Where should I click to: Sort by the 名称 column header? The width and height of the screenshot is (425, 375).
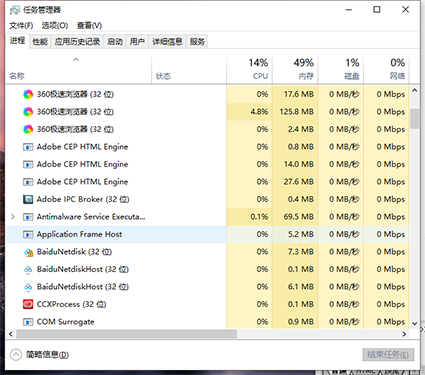coord(79,70)
